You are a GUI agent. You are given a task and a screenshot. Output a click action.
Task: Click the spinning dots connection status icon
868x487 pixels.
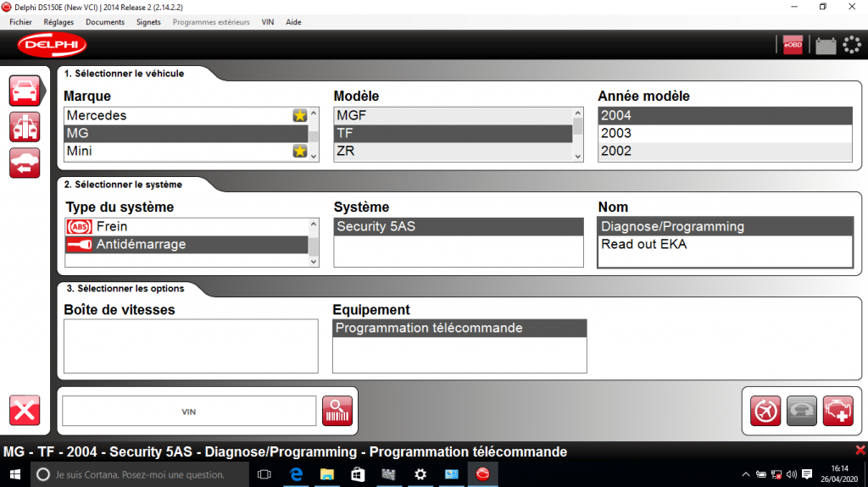(x=851, y=45)
